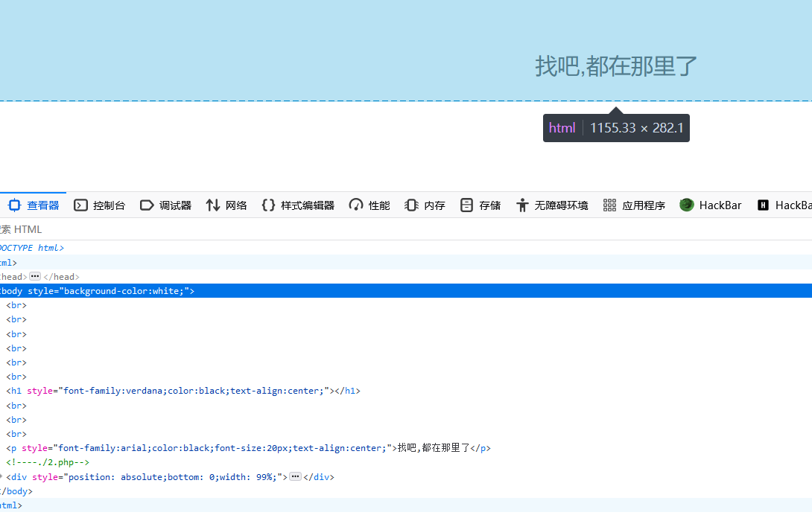Screen dimensions: 812x521
Task: Click the accessibility person icon
Action: (x=522, y=205)
